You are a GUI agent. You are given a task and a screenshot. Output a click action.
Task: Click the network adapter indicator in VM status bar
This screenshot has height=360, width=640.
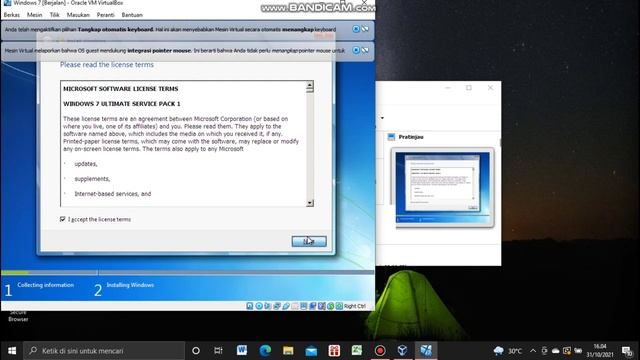277,306
